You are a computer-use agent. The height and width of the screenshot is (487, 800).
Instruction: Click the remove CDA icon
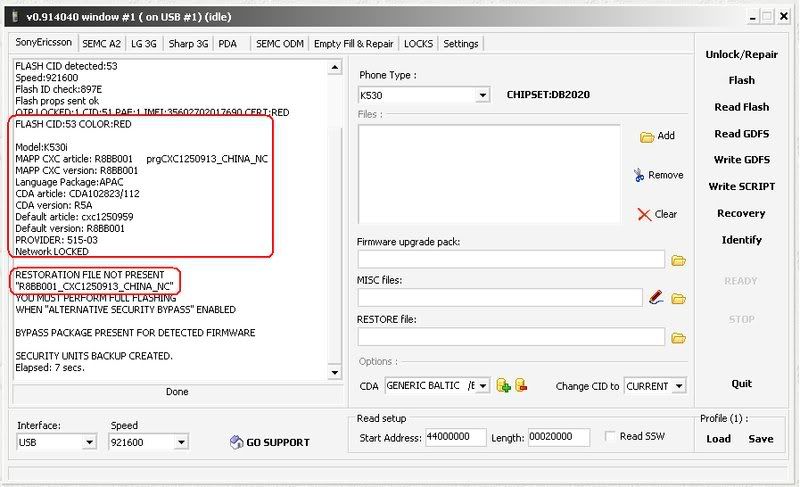pos(521,385)
